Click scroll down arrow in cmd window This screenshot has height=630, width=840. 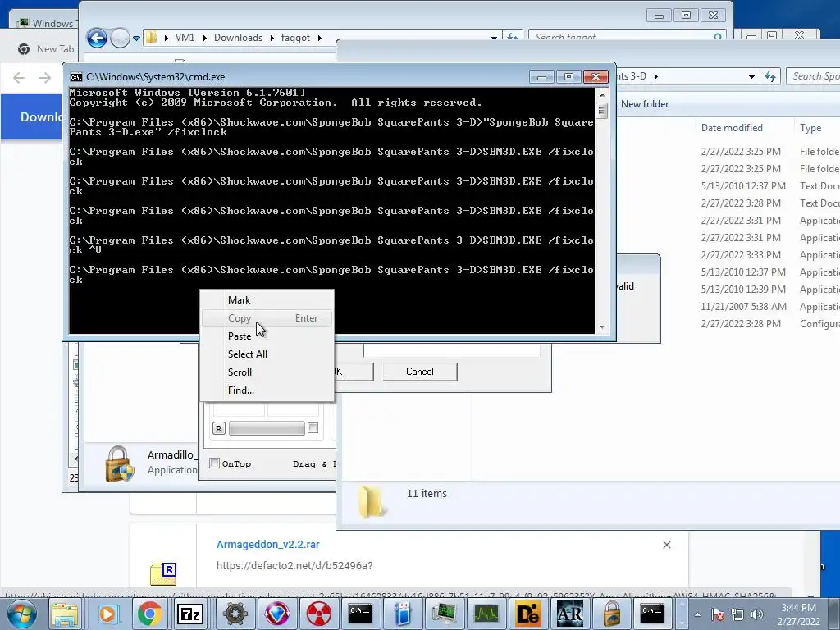point(601,326)
